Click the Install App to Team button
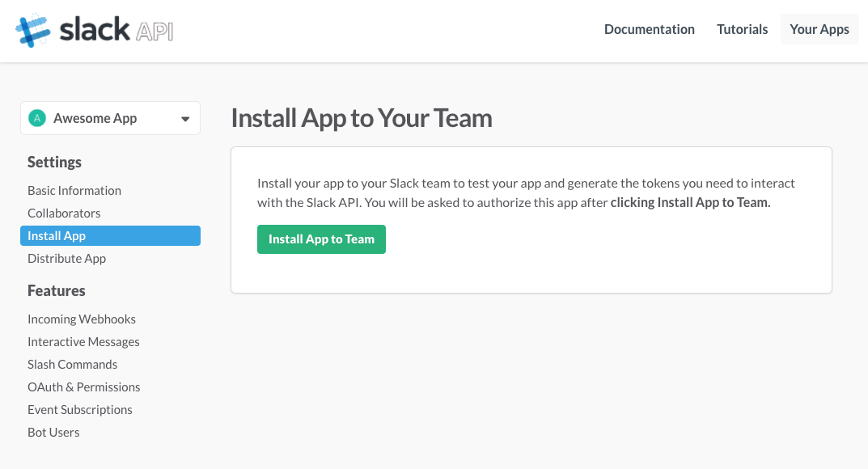The image size is (868, 469). coord(321,239)
